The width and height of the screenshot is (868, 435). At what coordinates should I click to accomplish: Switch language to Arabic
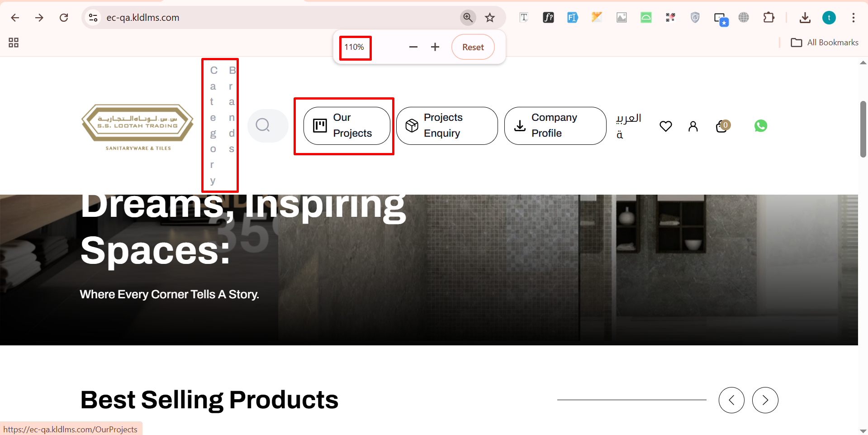coord(628,125)
